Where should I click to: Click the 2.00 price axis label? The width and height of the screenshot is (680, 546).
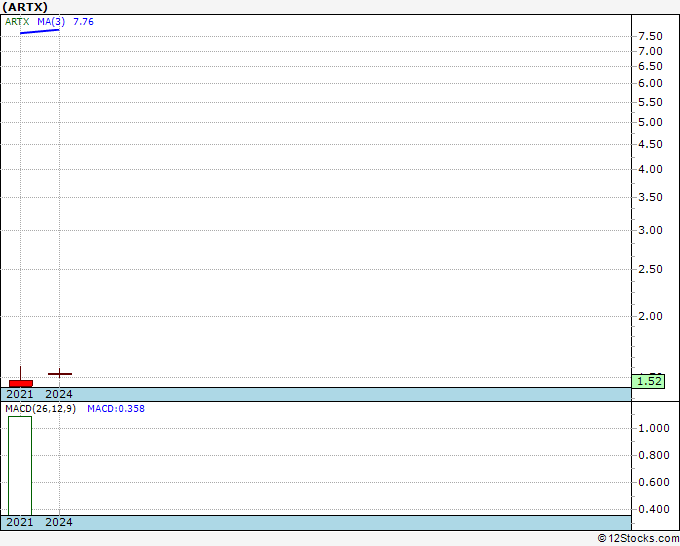[x=651, y=316]
